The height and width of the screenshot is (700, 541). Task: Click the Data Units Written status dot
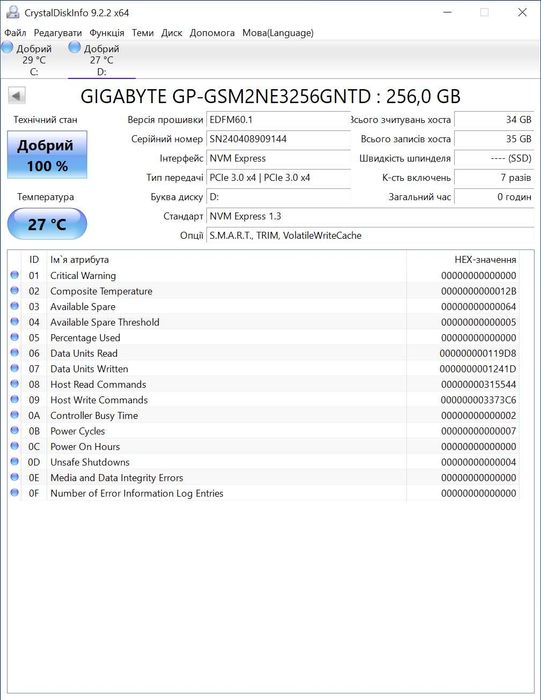point(14,368)
